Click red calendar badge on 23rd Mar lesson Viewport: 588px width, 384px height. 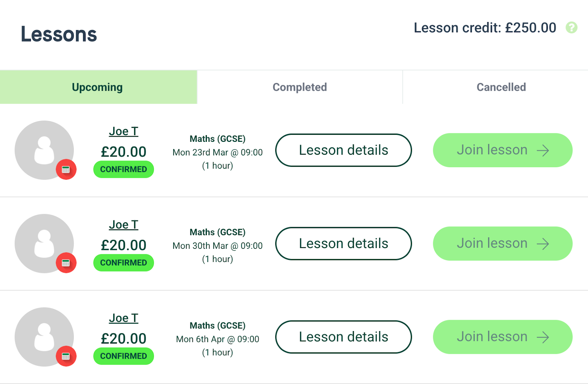(x=66, y=169)
